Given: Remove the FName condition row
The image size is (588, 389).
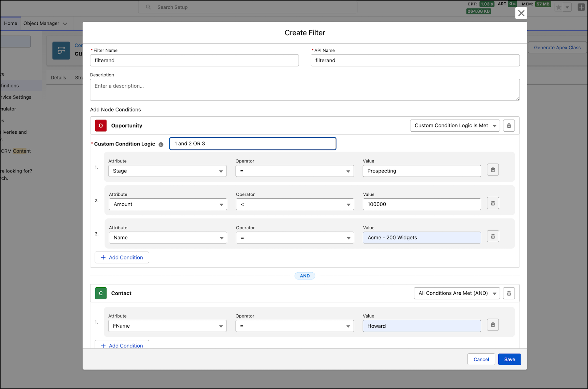Looking at the screenshot, I should (493, 325).
